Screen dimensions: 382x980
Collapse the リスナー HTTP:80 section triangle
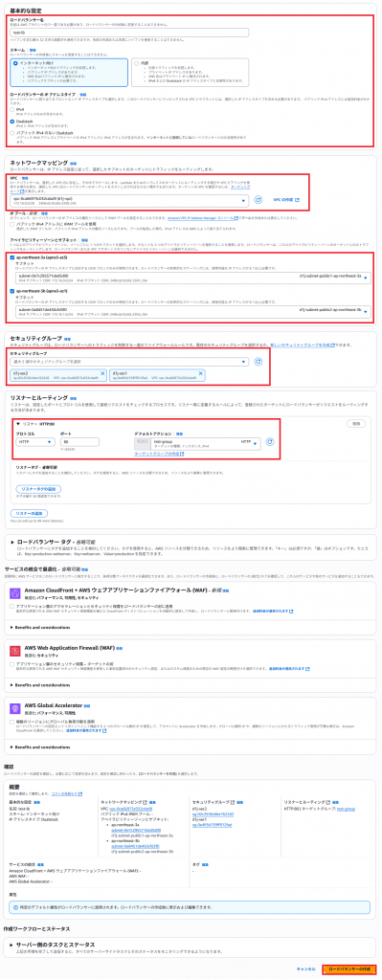click(18, 423)
